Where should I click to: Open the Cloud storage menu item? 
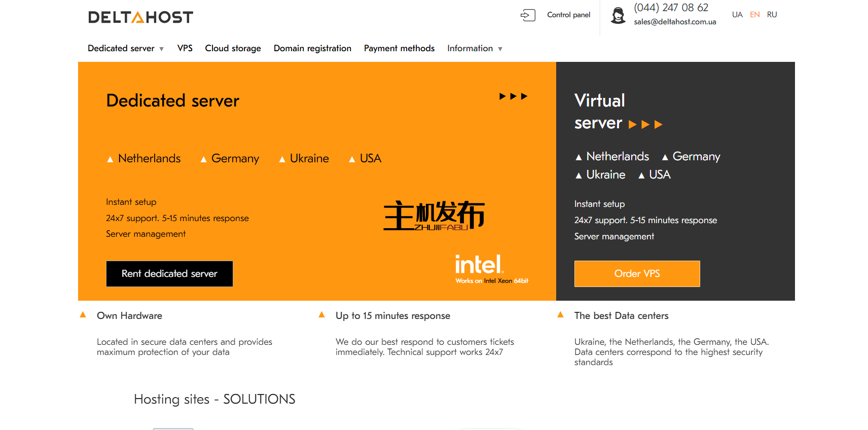(x=233, y=48)
